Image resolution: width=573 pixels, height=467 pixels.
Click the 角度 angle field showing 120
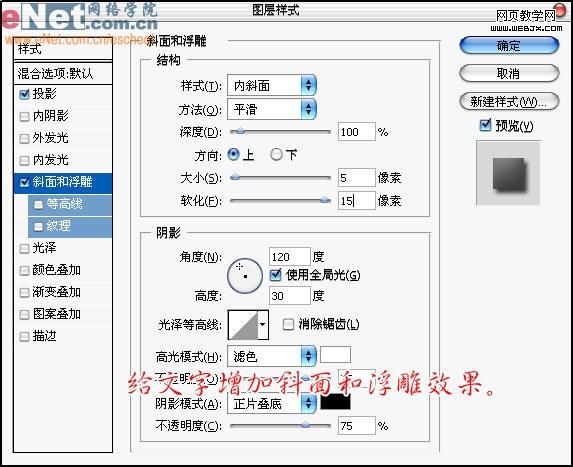tap(290, 257)
